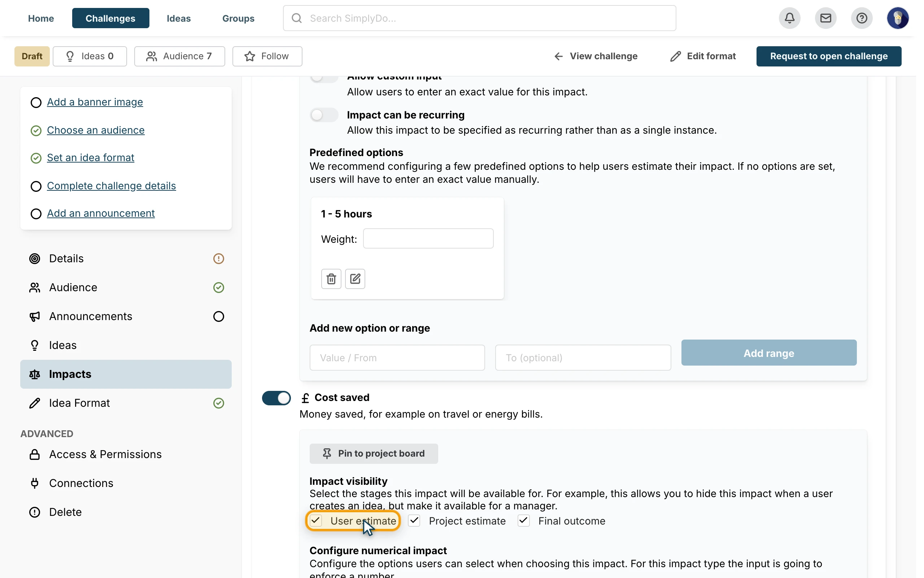Viewport: 924px width, 578px height.
Task: Click the Add a banner image circle
Action: [x=36, y=103]
